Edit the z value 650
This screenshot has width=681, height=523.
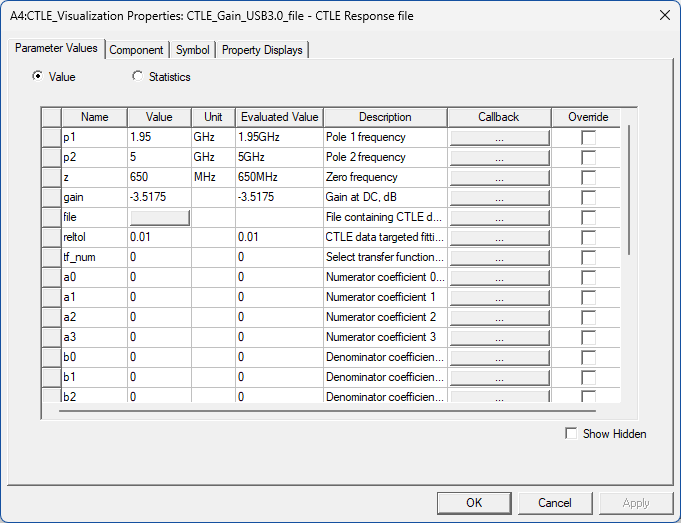(x=159, y=177)
